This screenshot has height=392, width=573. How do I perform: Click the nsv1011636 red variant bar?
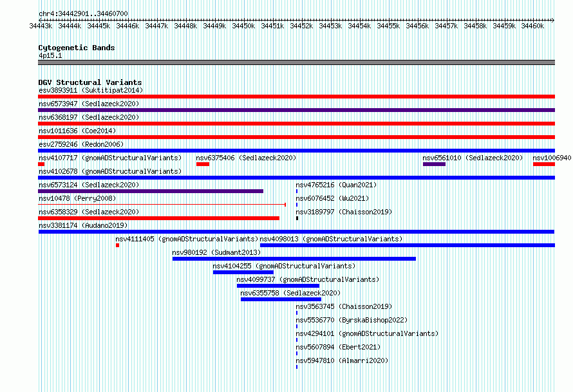coord(296,137)
